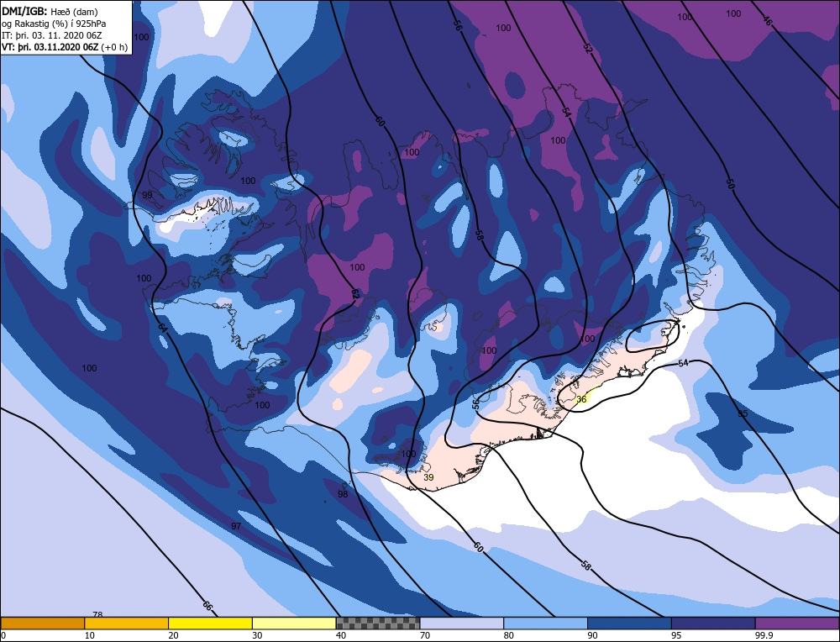Pick the lavender 70–80 legend swatch

click(462, 623)
